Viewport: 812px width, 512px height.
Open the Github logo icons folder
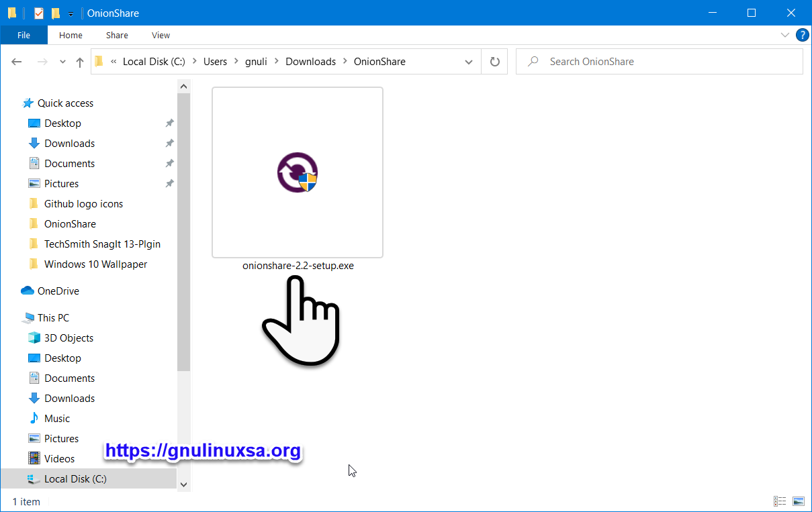click(x=83, y=204)
